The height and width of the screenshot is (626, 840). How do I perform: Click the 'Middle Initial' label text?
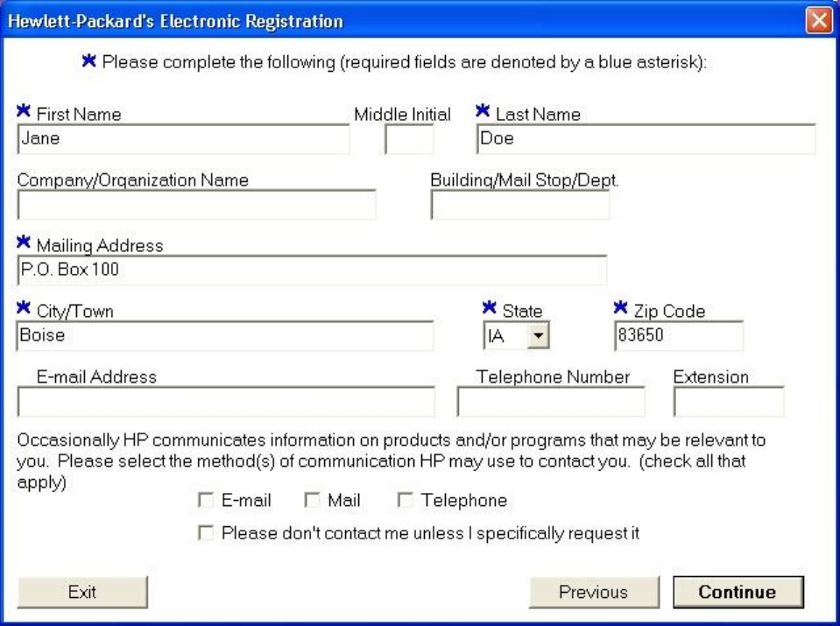pos(402,114)
